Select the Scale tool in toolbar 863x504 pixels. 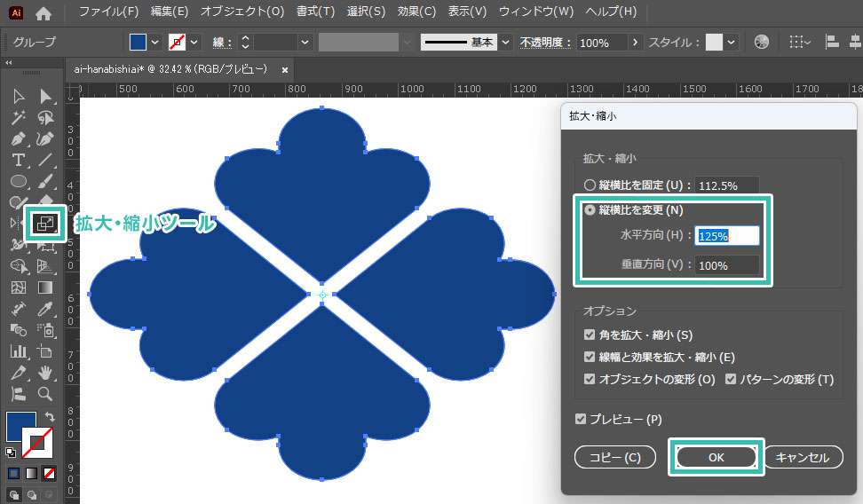pyautogui.click(x=44, y=224)
